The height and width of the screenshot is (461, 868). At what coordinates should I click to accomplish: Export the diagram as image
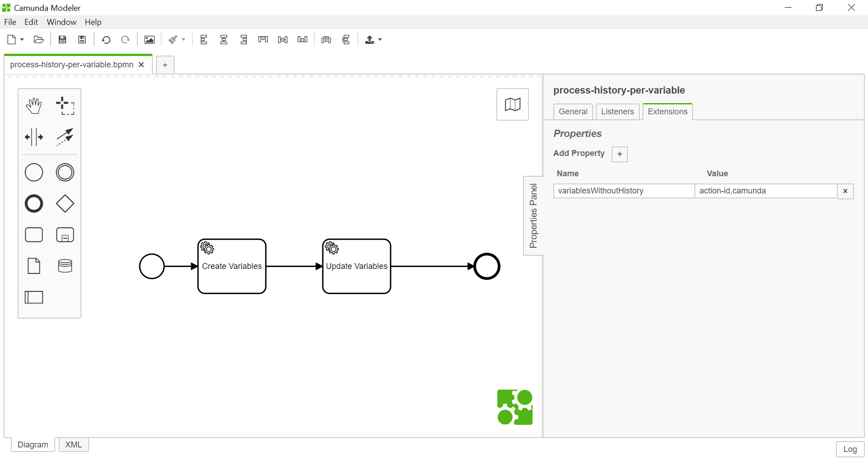tap(149, 40)
